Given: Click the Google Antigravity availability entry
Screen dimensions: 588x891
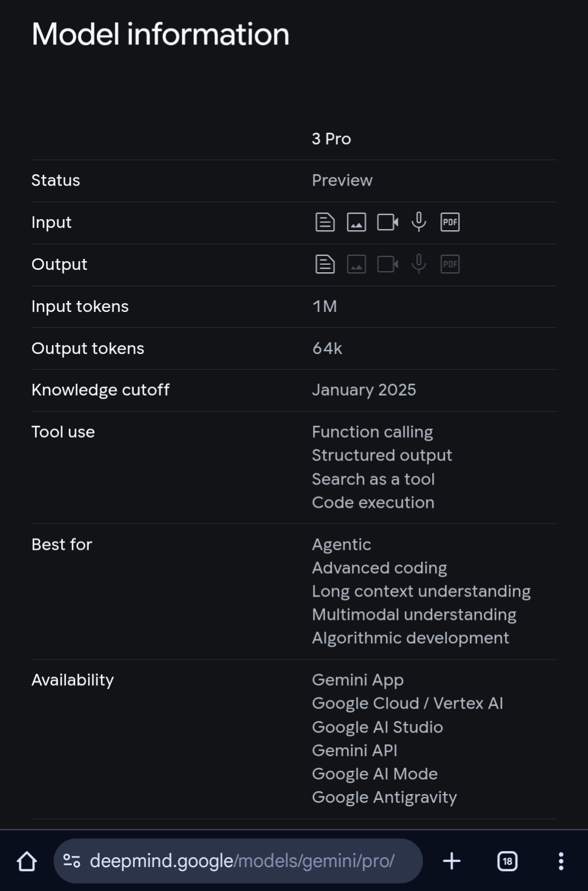Looking at the screenshot, I should coord(384,798).
